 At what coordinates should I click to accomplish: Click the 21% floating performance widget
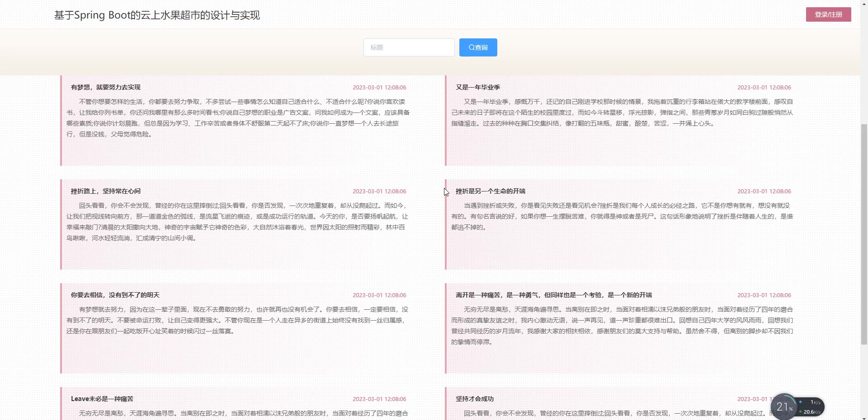[x=784, y=407]
